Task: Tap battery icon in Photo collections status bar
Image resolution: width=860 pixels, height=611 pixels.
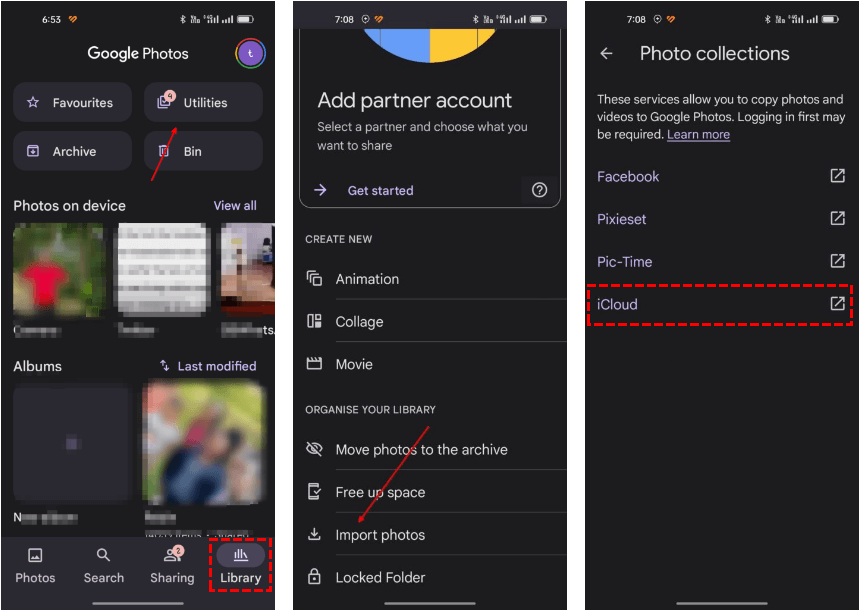Action: pos(830,19)
